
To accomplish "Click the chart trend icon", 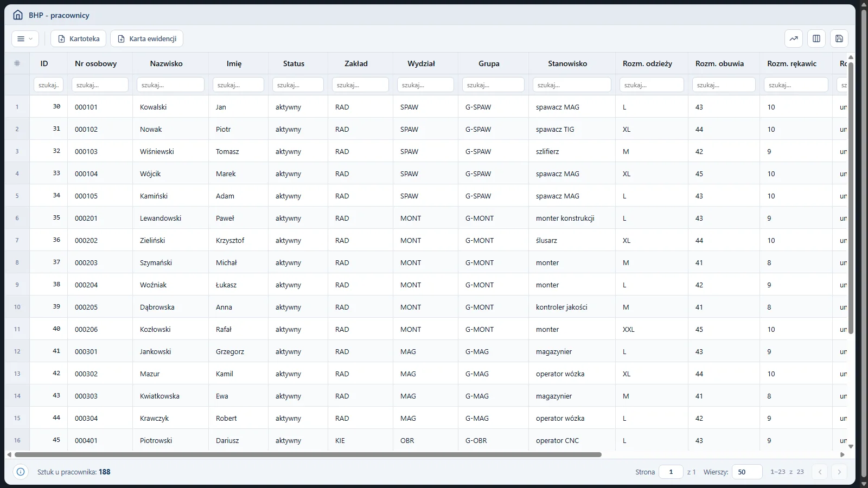I will click(x=794, y=38).
